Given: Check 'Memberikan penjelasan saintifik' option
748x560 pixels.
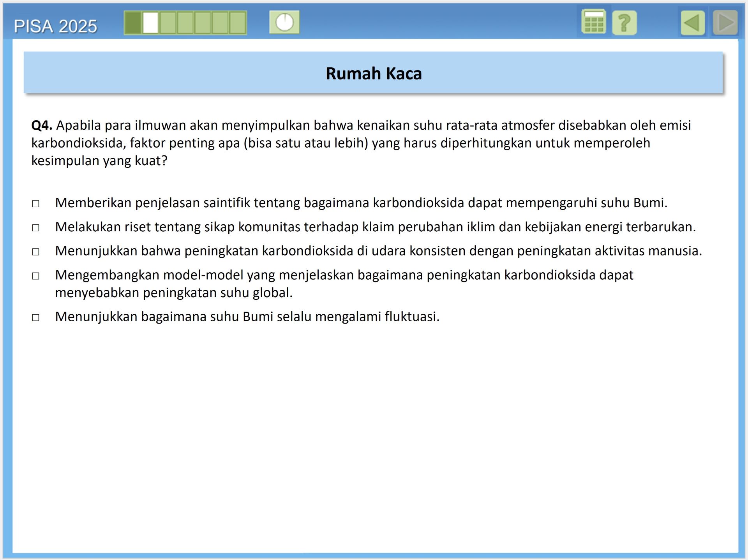Looking at the screenshot, I should tap(36, 204).
